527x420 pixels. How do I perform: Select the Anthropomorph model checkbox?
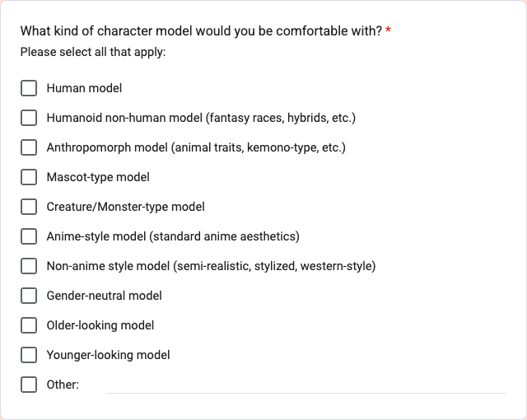pos(29,147)
